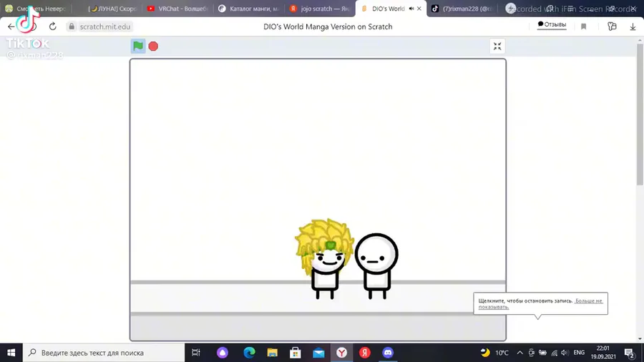This screenshot has width=644, height=362.
Task: Open clock and calendar 22:01
Action: point(603,353)
